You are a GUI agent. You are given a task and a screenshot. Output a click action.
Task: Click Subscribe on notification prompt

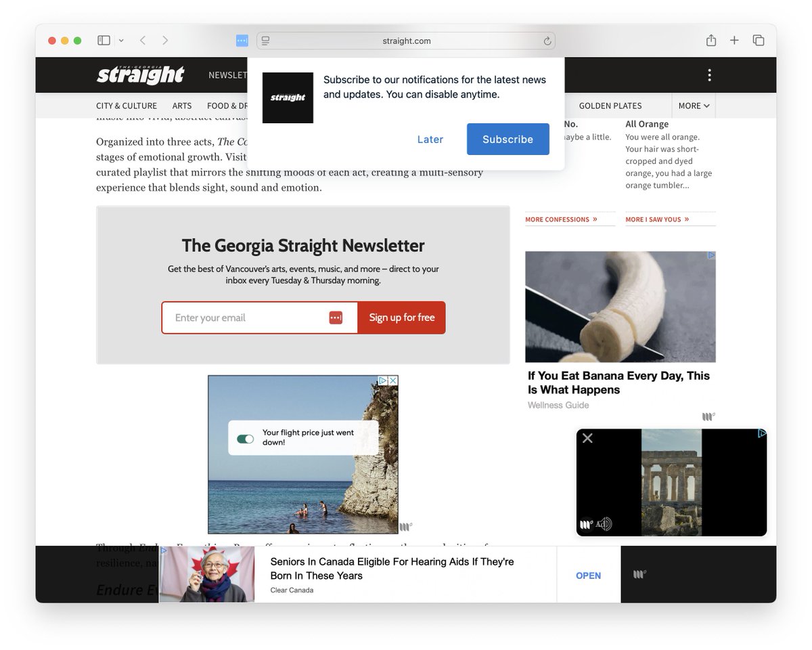point(507,139)
